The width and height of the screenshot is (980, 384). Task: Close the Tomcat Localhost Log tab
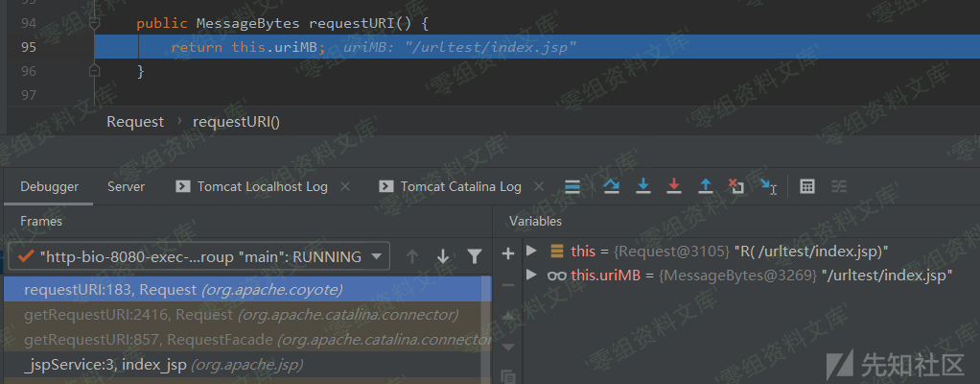pyautogui.click(x=345, y=186)
